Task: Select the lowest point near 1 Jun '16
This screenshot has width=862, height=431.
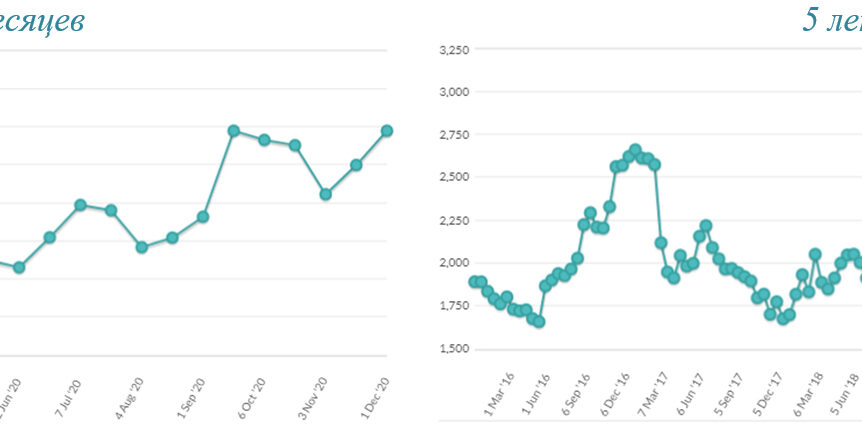Action: pyautogui.click(x=539, y=322)
